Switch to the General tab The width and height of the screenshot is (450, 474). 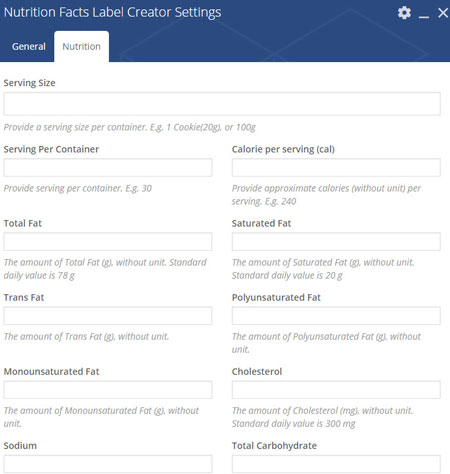pos(29,46)
